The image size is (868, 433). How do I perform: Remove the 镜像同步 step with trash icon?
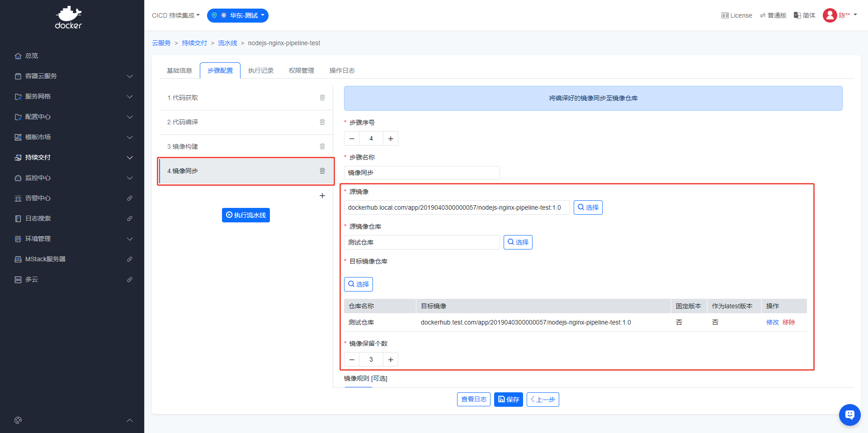click(322, 171)
